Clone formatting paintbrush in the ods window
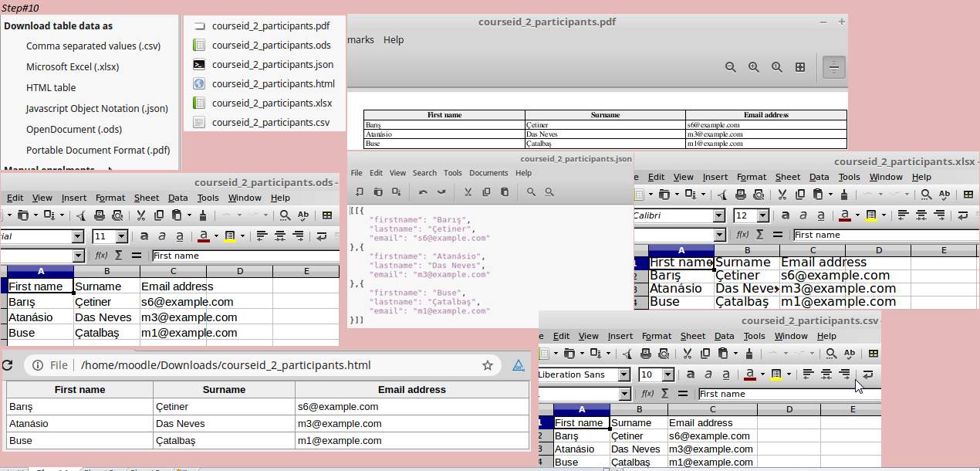Image resolution: width=980 pixels, height=471 pixels. tap(203, 215)
